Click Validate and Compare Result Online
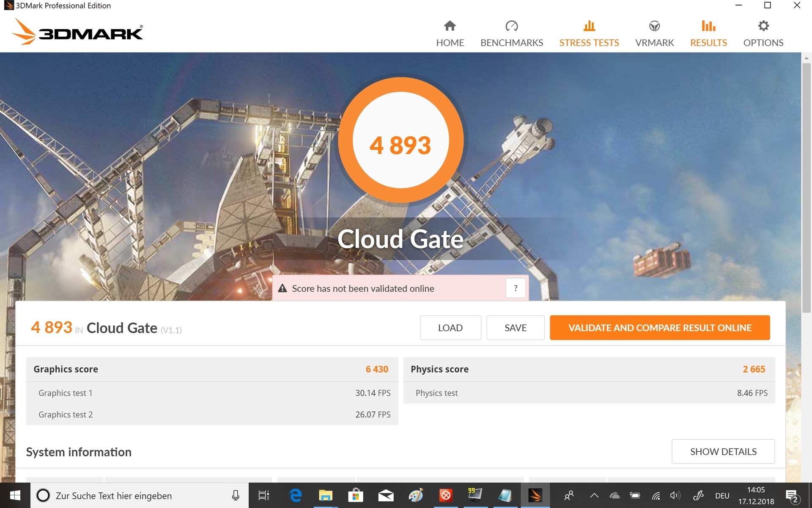 pyautogui.click(x=659, y=328)
